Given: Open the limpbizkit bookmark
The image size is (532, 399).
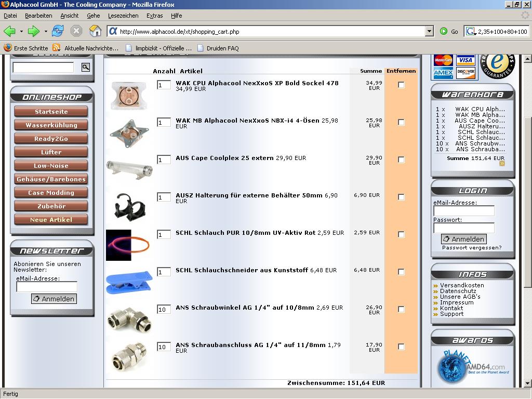Looking at the screenshot, I should 158,48.
